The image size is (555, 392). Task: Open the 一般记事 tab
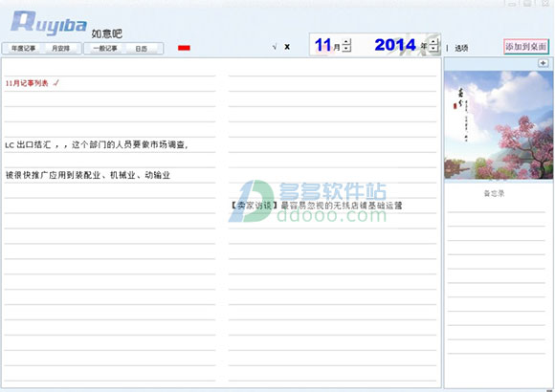point(105,48)
